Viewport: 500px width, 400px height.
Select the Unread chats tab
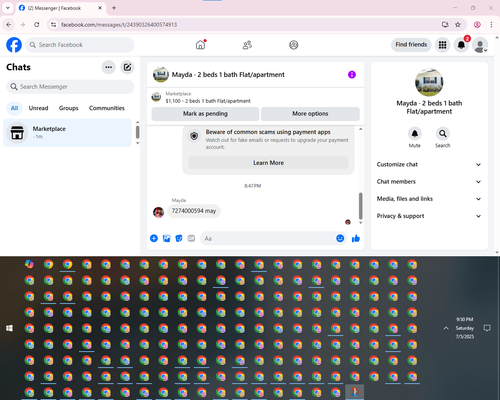click(x=38, y=108)
